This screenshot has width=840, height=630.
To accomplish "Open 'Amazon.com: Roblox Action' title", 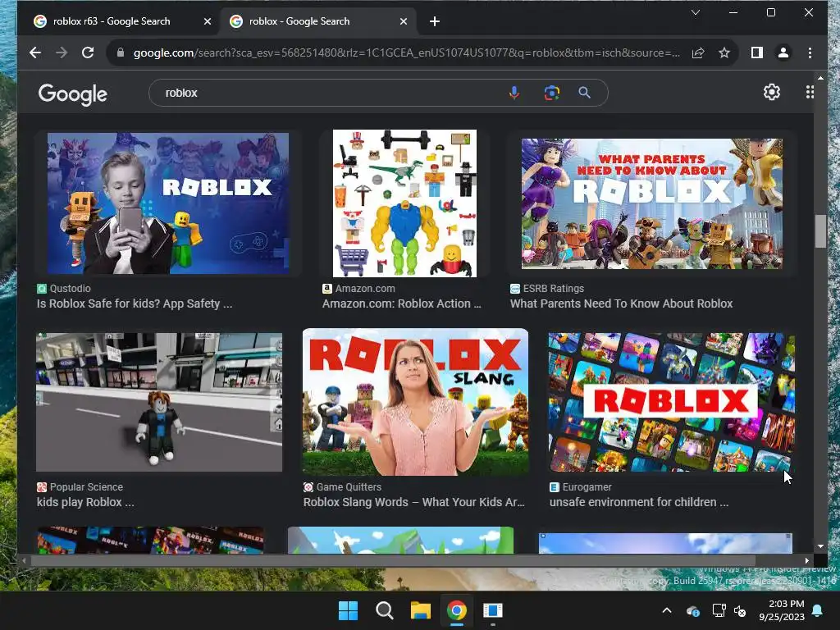I will pyautogui.click(x=402, y=304).
